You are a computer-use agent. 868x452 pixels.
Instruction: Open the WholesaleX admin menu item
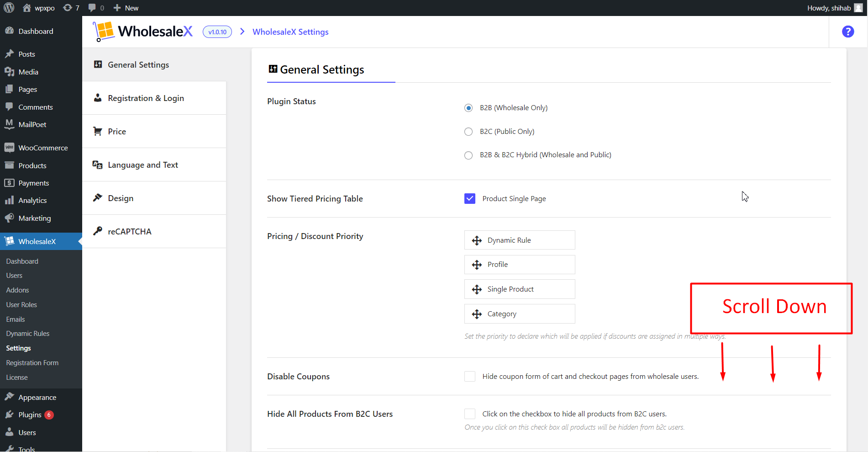(41, 241)
